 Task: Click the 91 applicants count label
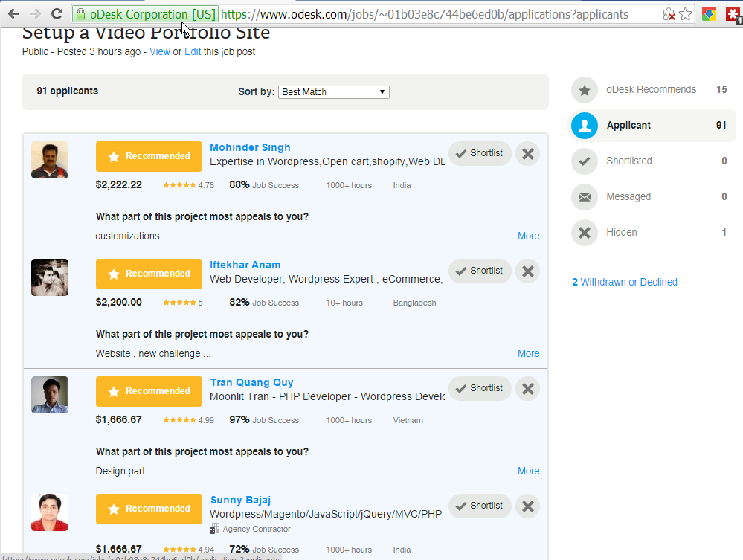[67, 91]
